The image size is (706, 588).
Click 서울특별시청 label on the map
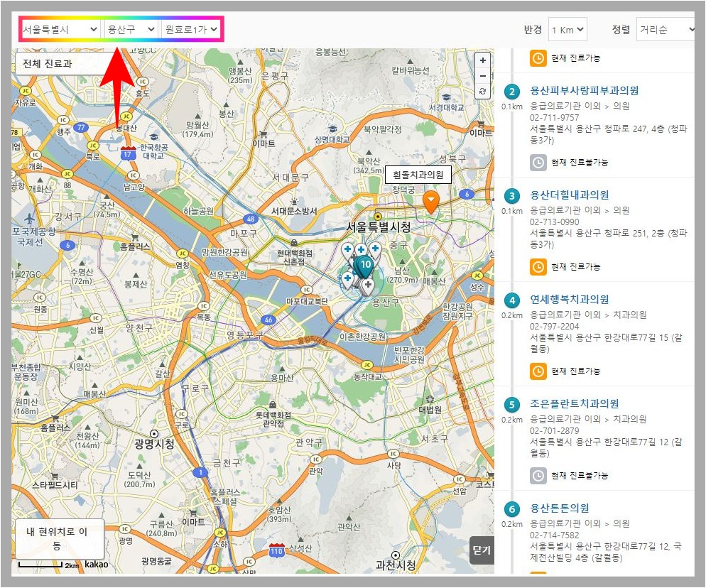(378, 227)
